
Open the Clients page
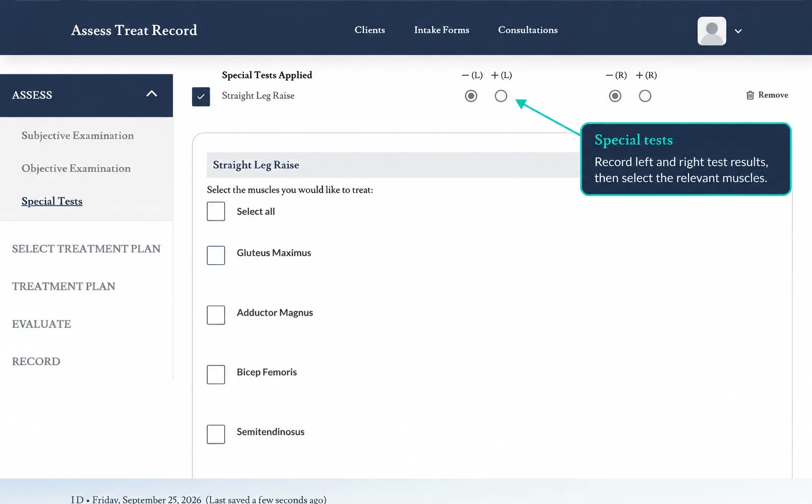pyautogui.click(x=370, y=30)
